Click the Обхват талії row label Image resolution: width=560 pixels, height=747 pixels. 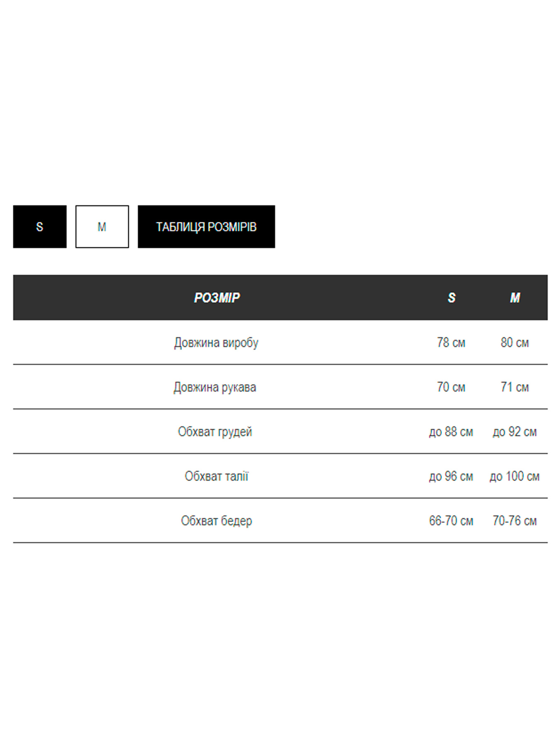click(216, 476)
